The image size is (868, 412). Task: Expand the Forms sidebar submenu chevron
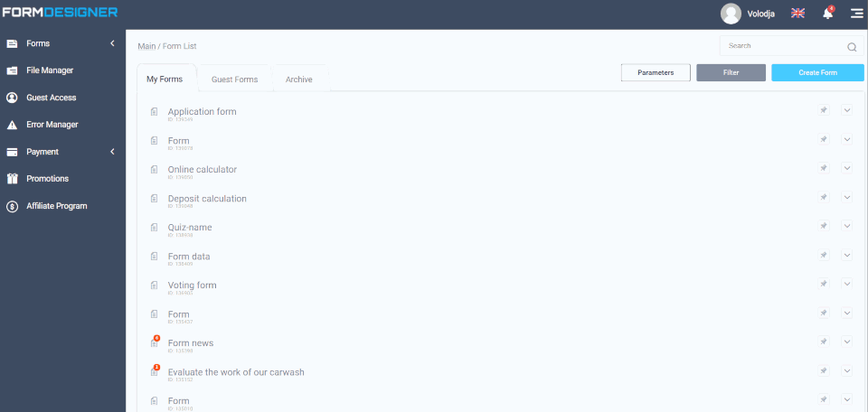pos(112,43)
